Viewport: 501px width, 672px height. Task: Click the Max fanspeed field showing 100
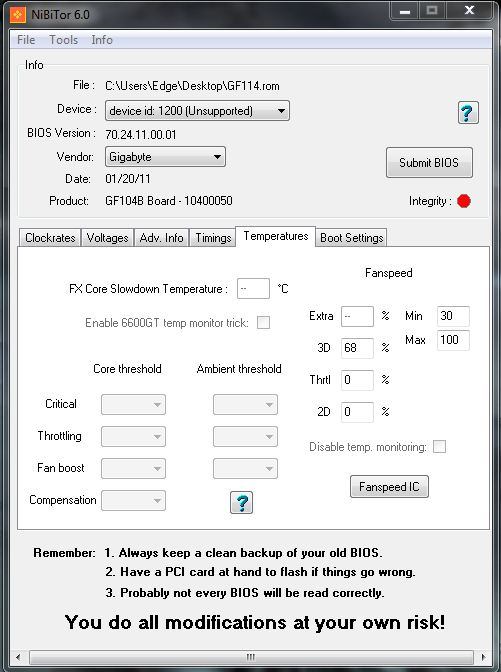[x=453, y=340]
